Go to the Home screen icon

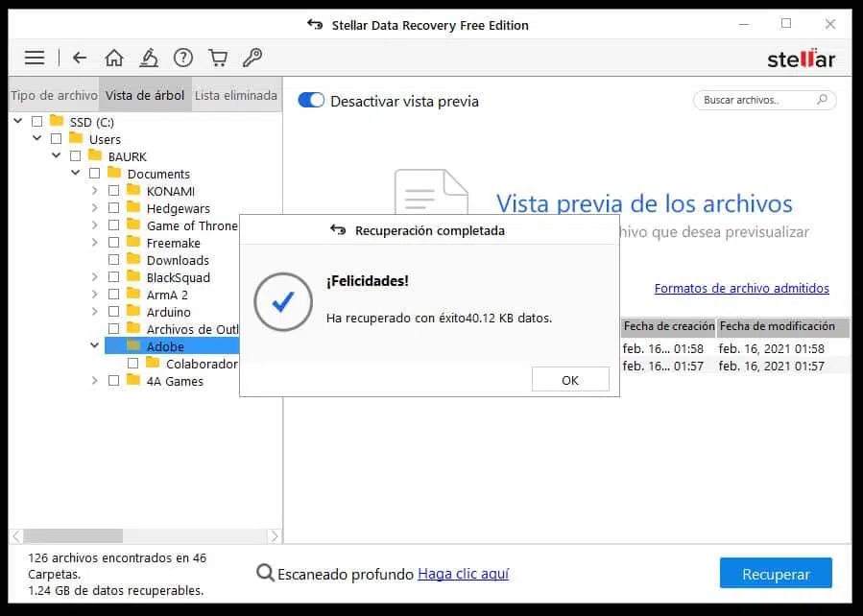pos(114,58)
